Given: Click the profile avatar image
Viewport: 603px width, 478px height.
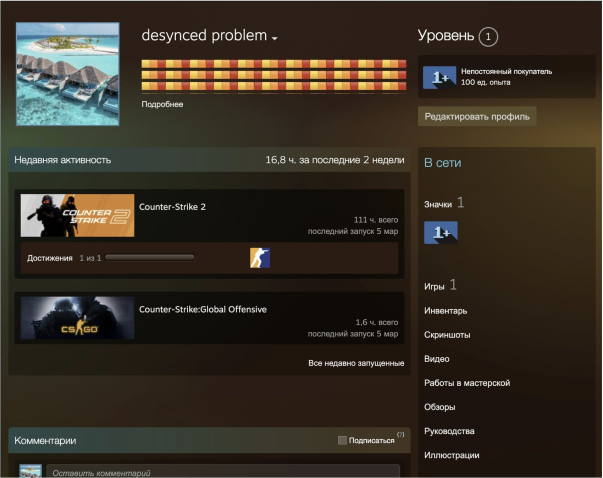Looking at the screenshot, I should tap(68, 74).
